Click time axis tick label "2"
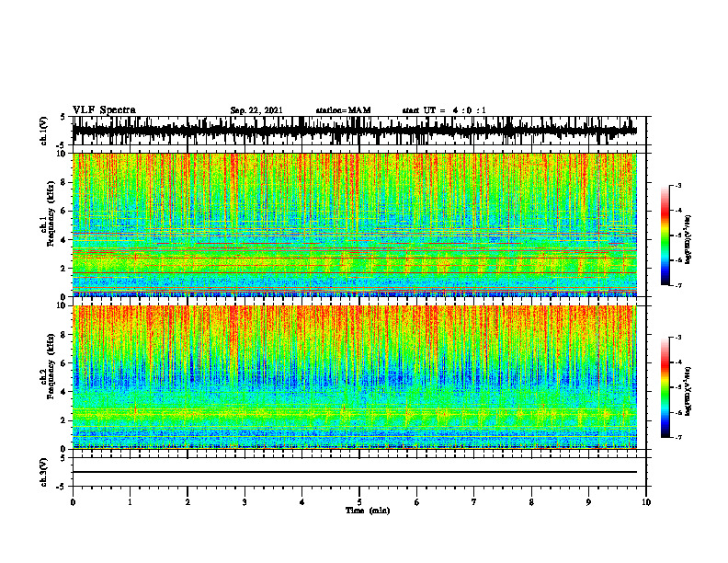The image size is (728, 563). coord(188,502)
